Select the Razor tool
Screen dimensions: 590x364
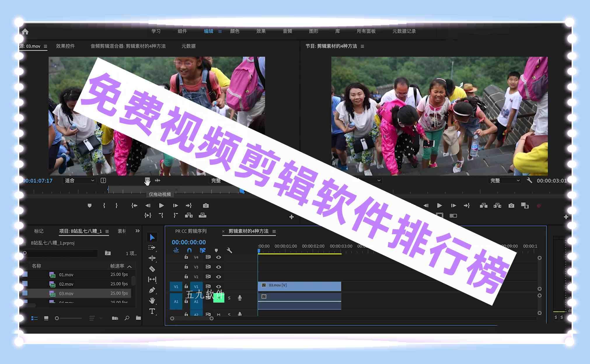click(152, 269)
